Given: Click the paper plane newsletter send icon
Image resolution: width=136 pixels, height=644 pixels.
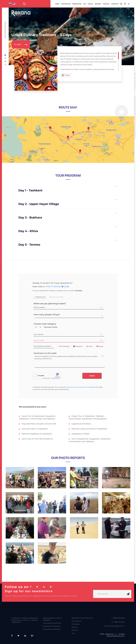Looking at the screenshot, I should 128,594.
